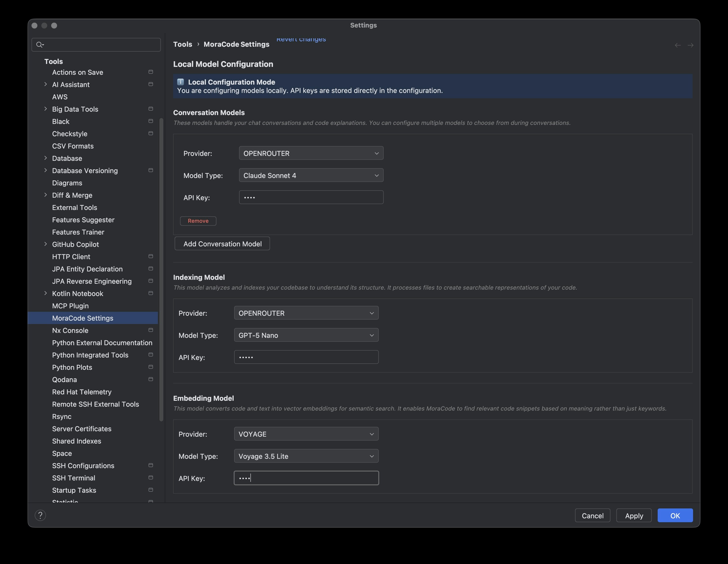The height and width of the screenshot is (564, 728).
Task: Click the back navigation arrow icon
Action: coord(678,45)
